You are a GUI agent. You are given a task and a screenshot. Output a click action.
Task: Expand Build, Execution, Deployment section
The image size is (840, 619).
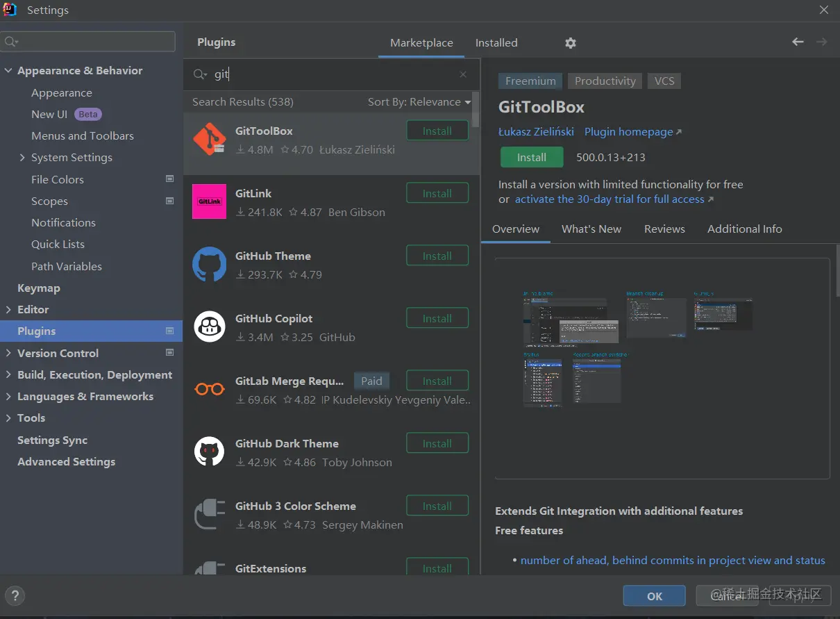8,375
